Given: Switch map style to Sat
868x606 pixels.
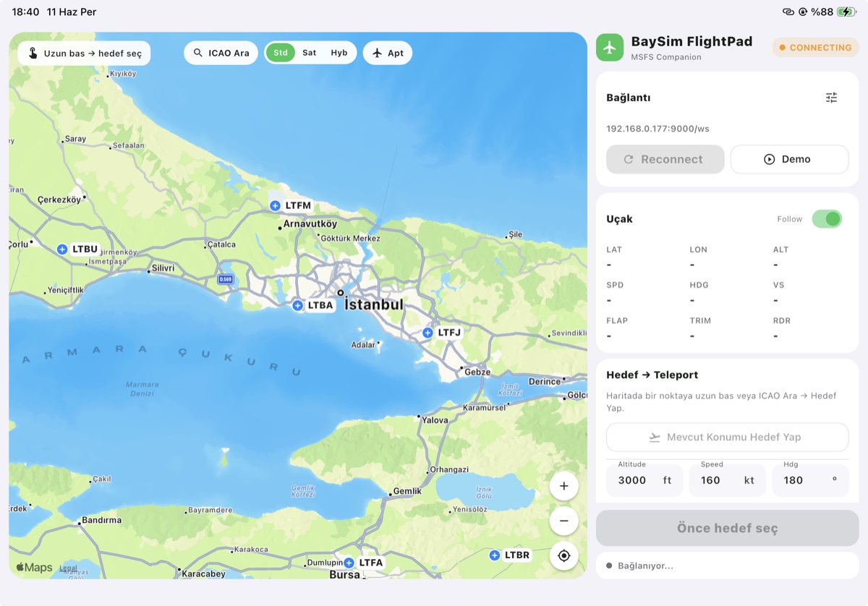Looking at the screenshot, I should click(x=310, y=53).
